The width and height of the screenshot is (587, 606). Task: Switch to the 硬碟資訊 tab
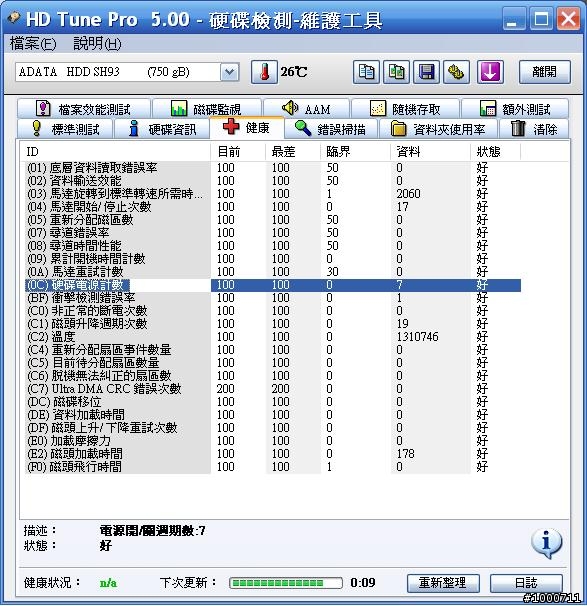pos(162,129)
